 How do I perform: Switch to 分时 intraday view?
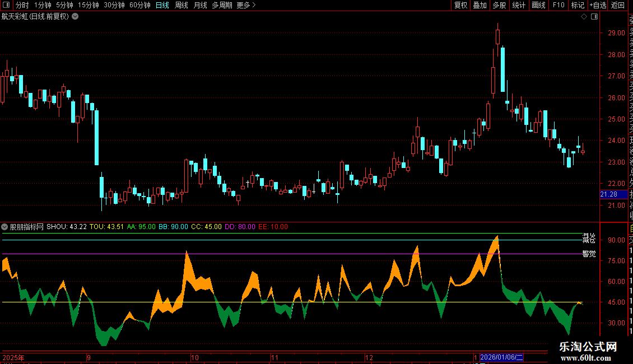(x=22, y=5)
